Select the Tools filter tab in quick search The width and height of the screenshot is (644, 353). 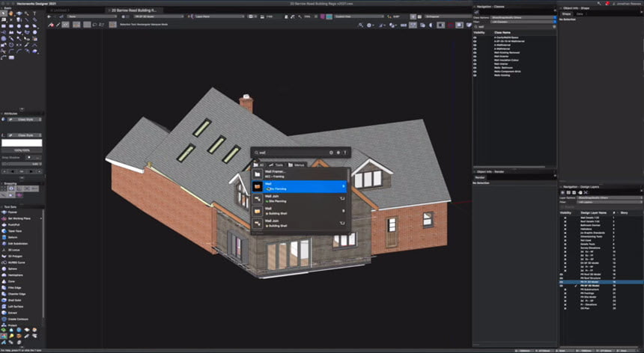pos(276,165)
